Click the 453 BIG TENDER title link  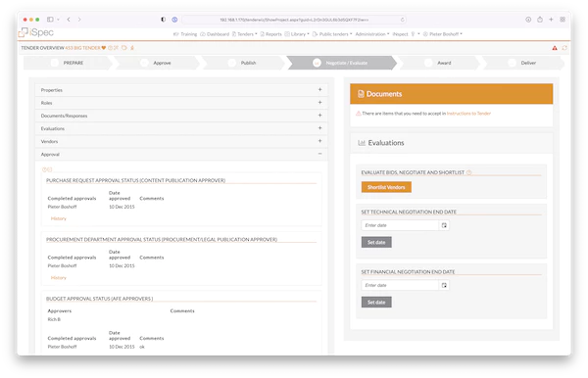click(x=83, y=48)
